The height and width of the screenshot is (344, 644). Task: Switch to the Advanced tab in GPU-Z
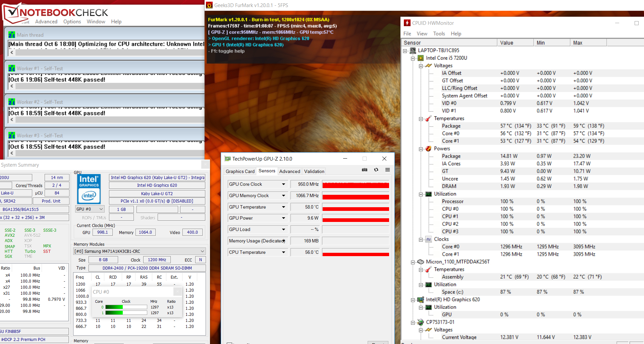point(290,171)
